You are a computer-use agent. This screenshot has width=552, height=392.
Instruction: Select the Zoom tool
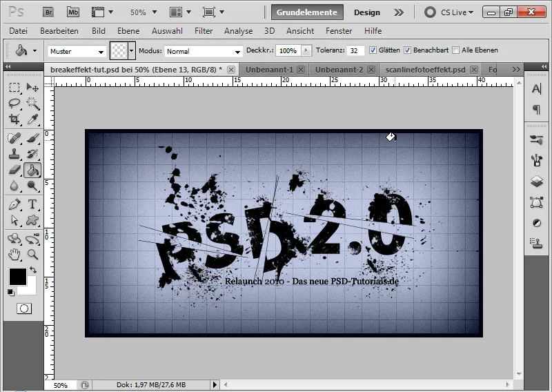click(32, 254)
